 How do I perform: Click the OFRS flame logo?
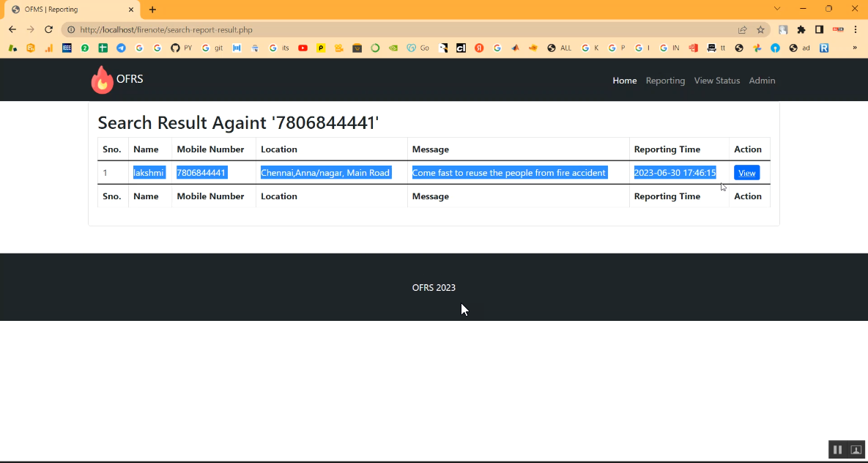coord(102,80)
